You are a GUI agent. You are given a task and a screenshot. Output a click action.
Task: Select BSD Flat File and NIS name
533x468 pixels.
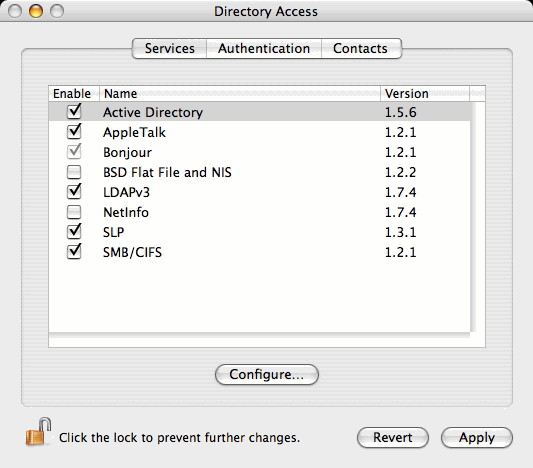click(x=167, y=172)
